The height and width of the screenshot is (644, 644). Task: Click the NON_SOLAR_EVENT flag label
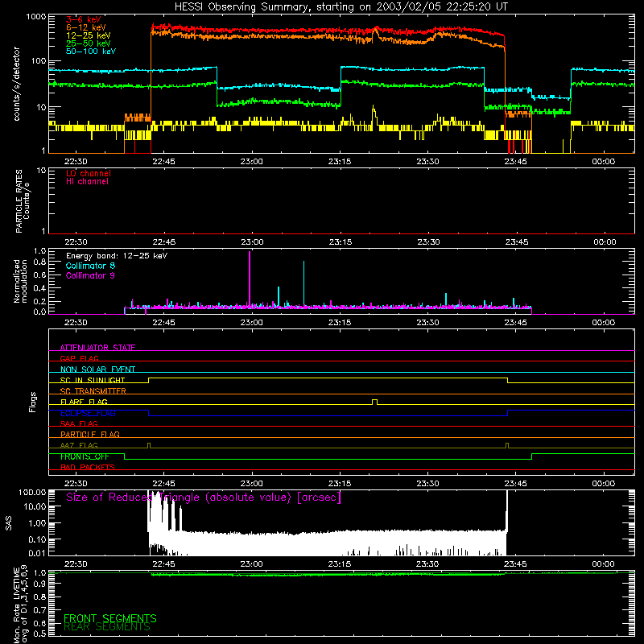coord(97,369)
